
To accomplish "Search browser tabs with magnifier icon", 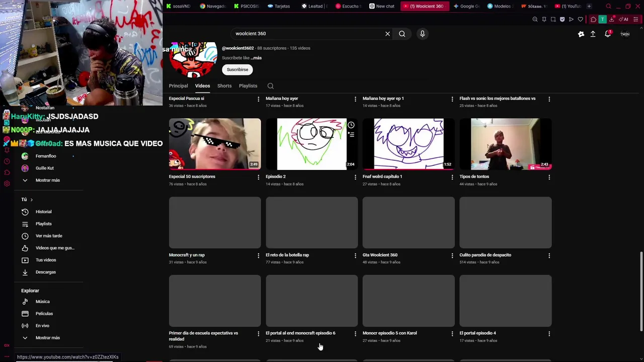I will 608,6.
